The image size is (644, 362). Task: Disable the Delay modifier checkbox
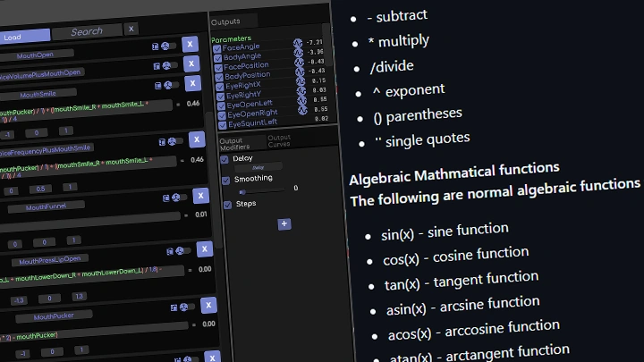[x=225, y=159]
